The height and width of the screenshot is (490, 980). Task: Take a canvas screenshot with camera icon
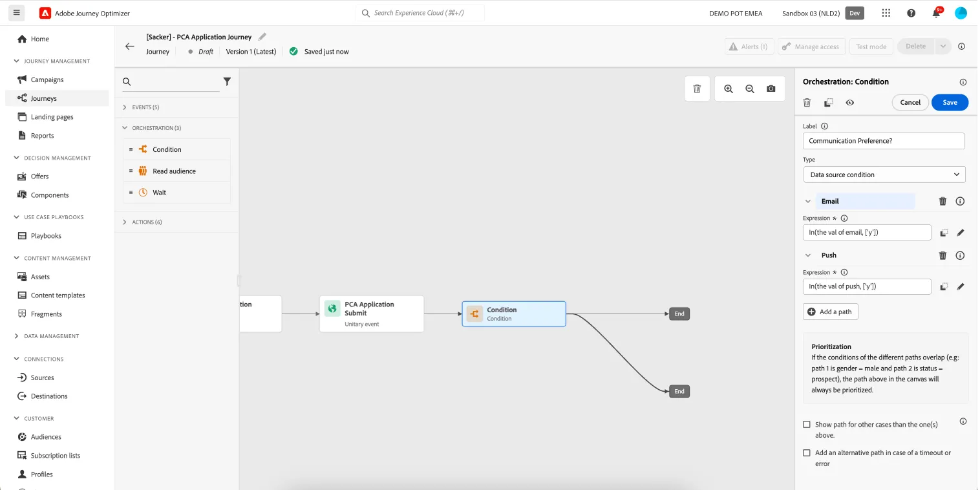pos(771,89)
